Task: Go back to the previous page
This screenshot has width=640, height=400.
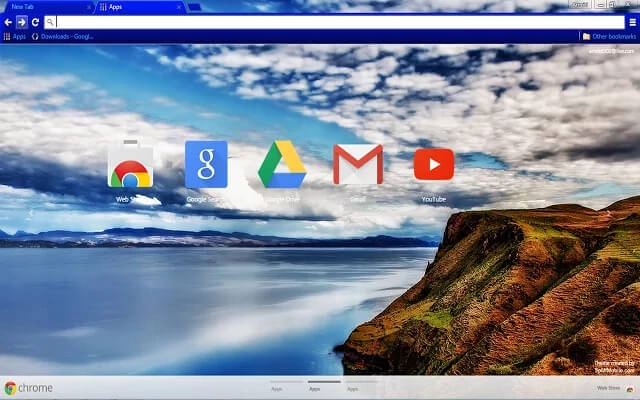Action: click(8, 22)
